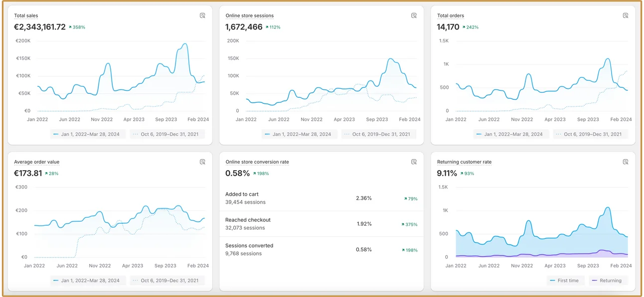The width and height of the screenshot is (644, 297).
Task: Select the 9,768 sessions text
Action: point(243,254)
